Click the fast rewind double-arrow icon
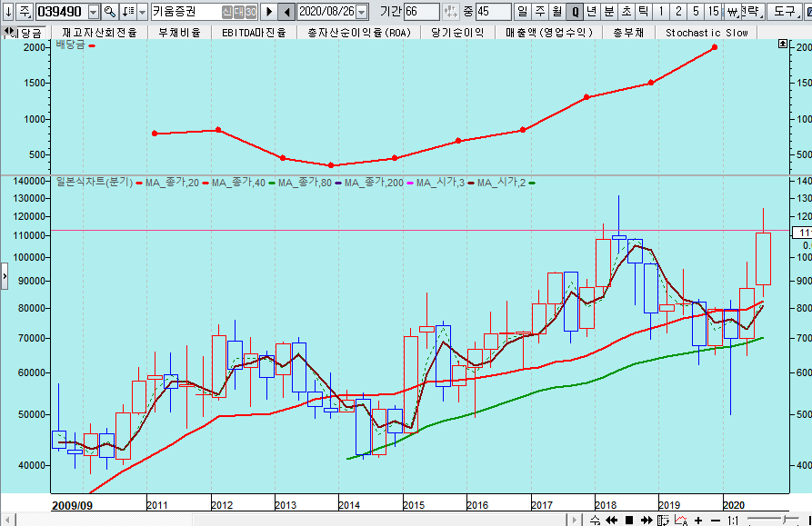This screenshot has width=812, height=526. pyautogui.click(x=612, y=520)
